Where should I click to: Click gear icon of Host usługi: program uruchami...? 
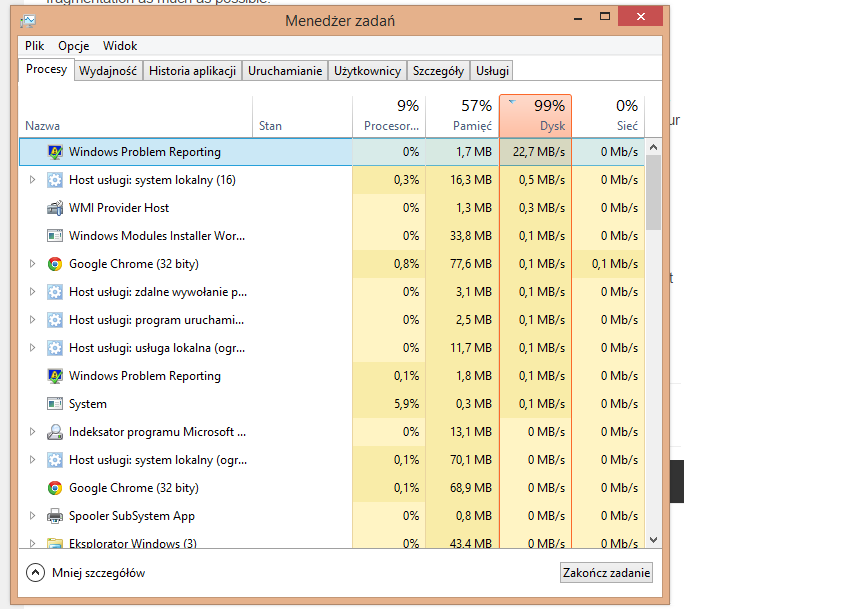(x=55, y=320)
